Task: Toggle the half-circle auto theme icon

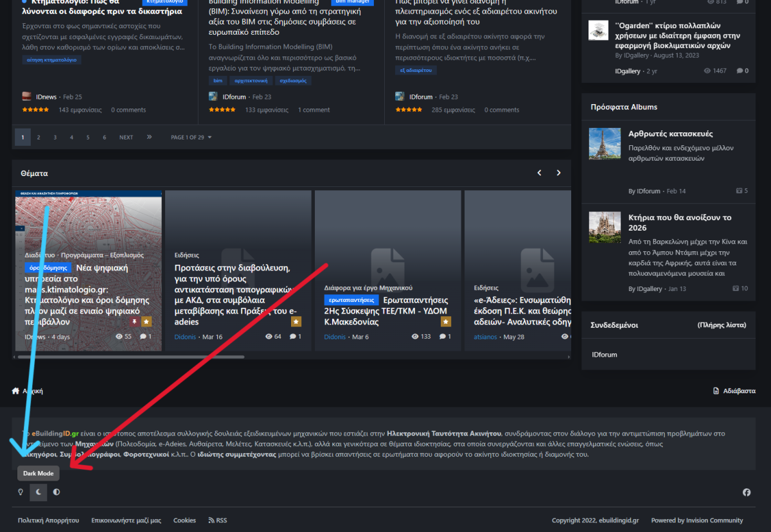Action: 57,492
